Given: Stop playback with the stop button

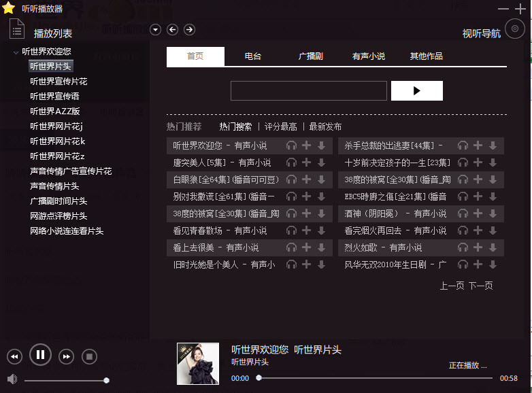Looking at the screenshot, I should point(89,356).
